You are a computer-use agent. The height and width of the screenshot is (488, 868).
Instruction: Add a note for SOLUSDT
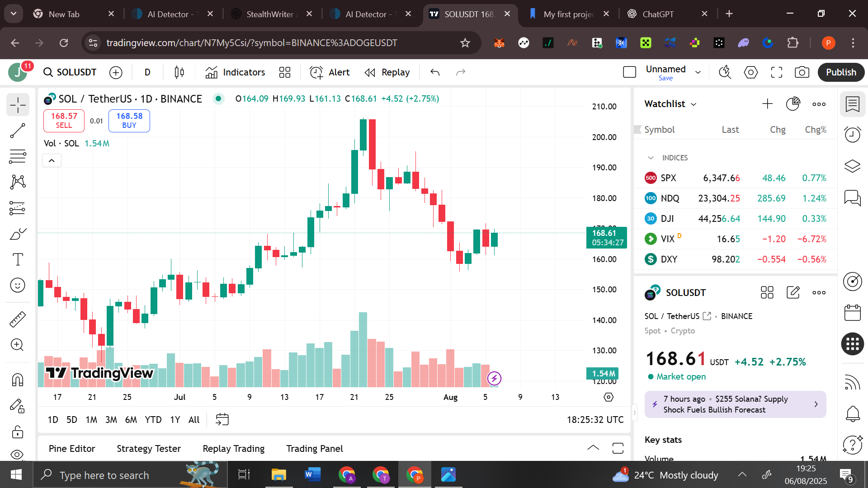[793, 292]
